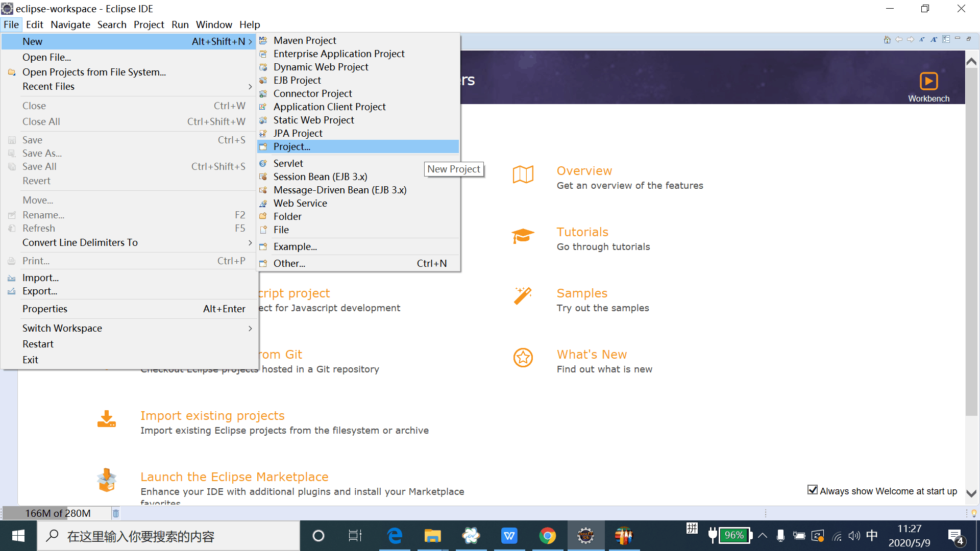Open the Workbench play icon

[x=929, y=81]
